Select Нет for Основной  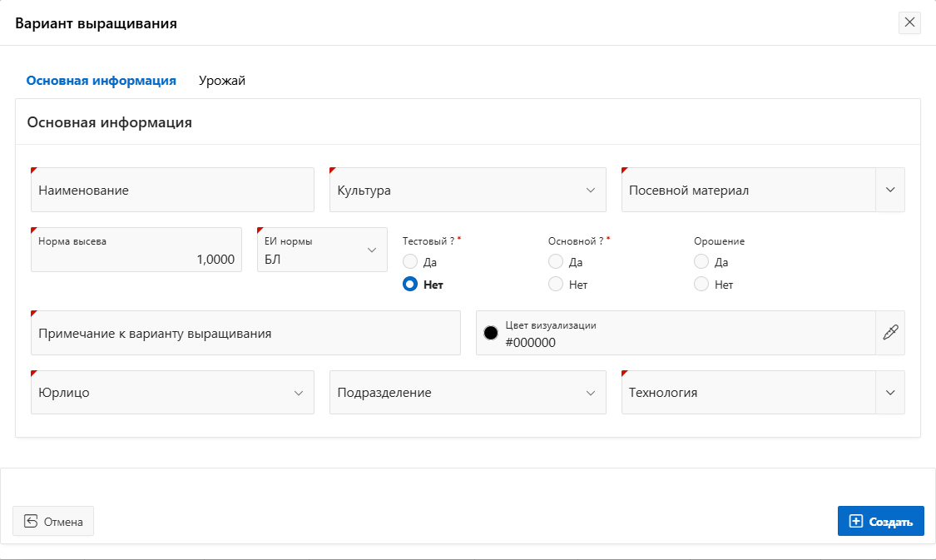[556, 284]
